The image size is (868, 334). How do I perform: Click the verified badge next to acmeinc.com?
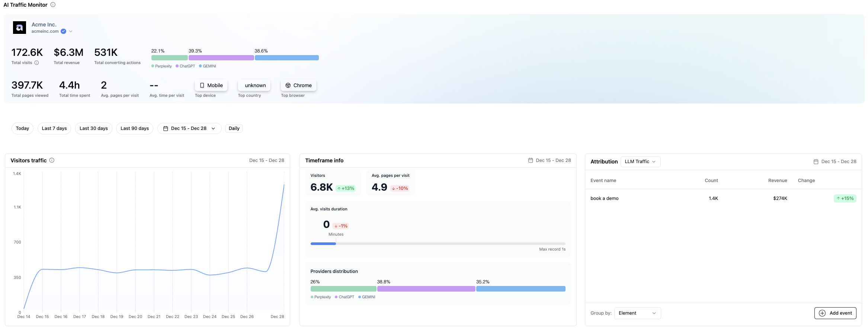(x=64, y=31)
